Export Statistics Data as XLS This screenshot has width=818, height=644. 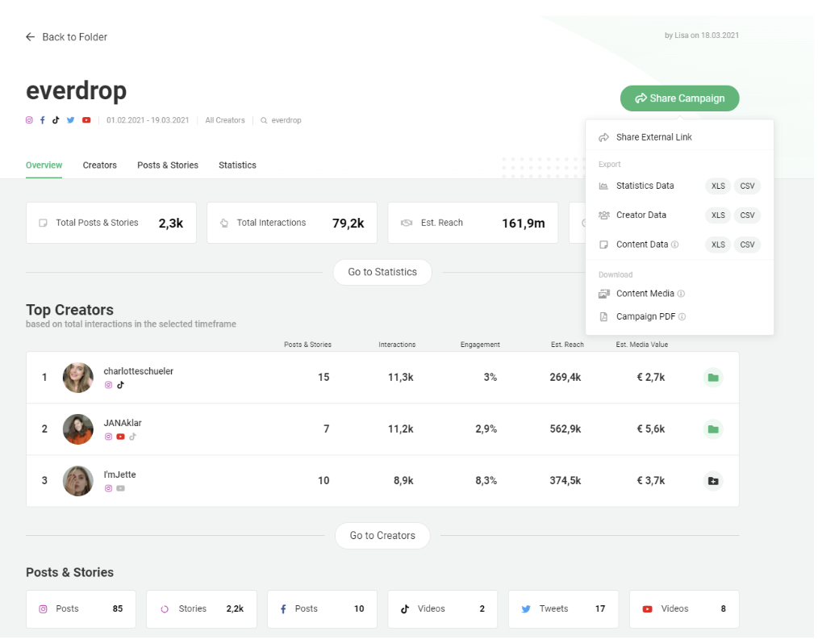point(717,186)
